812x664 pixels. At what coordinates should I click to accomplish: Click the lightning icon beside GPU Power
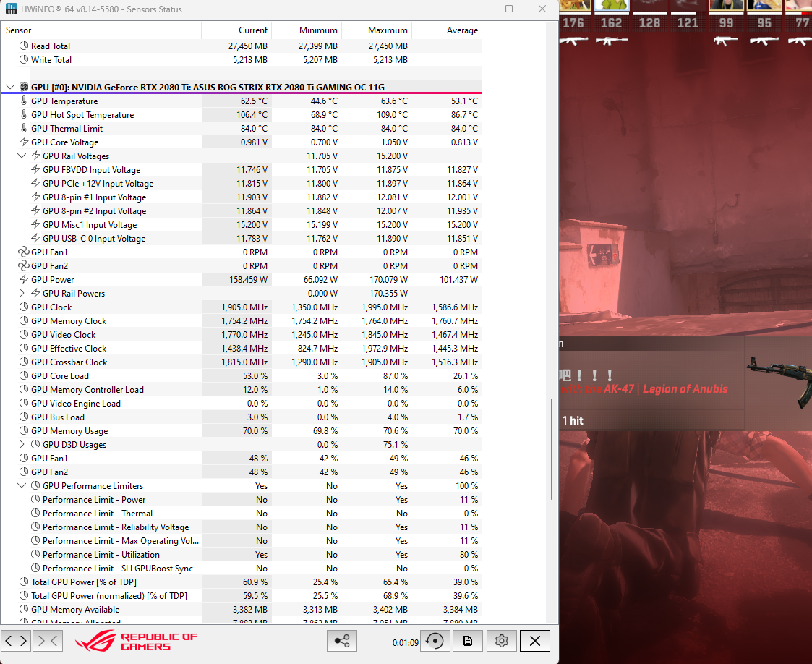click(x=24, y=280)
